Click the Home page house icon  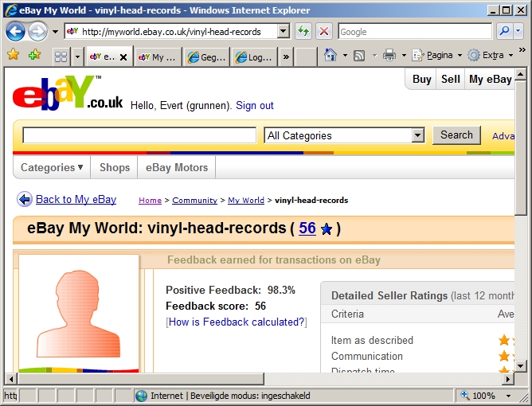tap(331, 56)
